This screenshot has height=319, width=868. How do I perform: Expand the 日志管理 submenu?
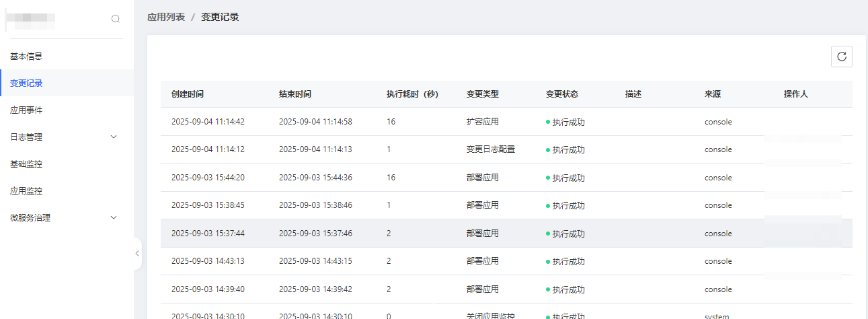[x=113, y=137]
